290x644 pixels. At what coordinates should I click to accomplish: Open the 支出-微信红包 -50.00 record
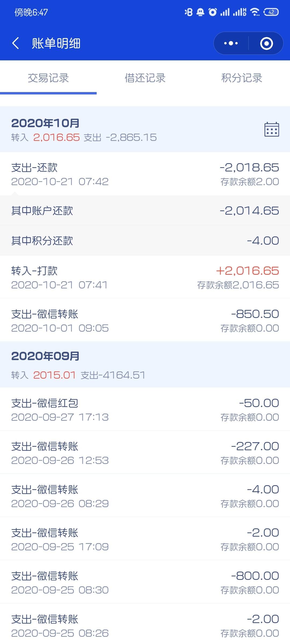(x=145, y=409)
